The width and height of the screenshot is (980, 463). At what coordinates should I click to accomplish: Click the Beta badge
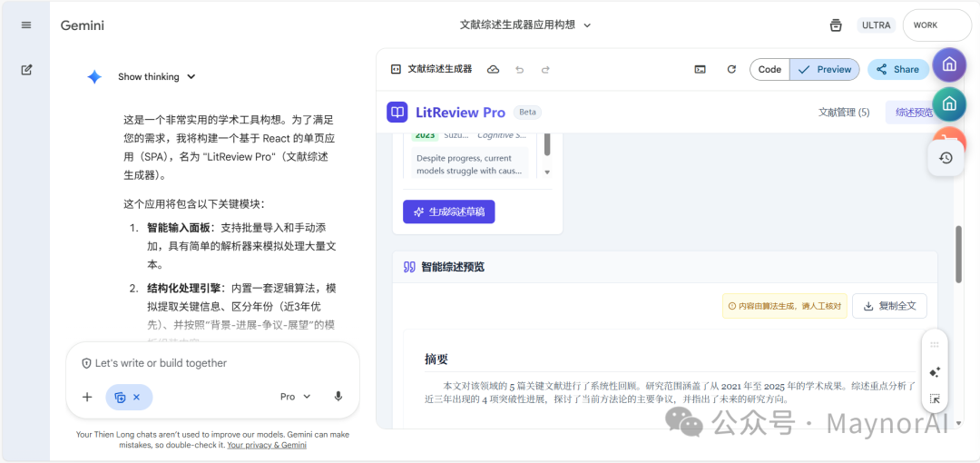point(527,113)
